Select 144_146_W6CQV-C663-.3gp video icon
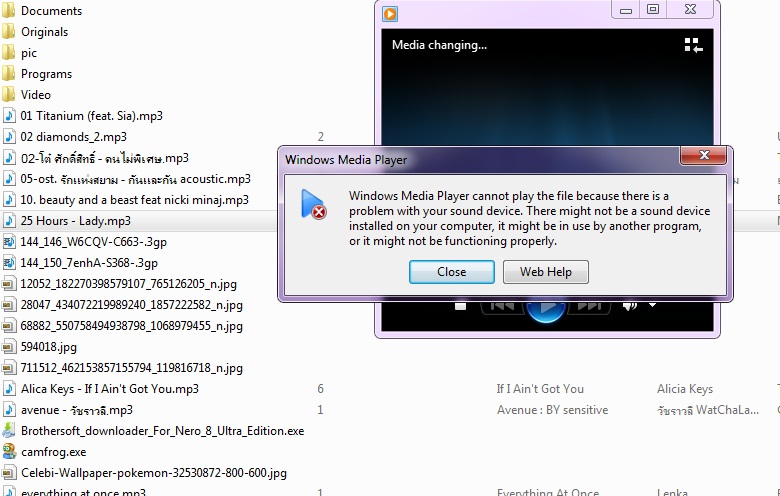The image size is (780, 496). click(x=8, y=242)
